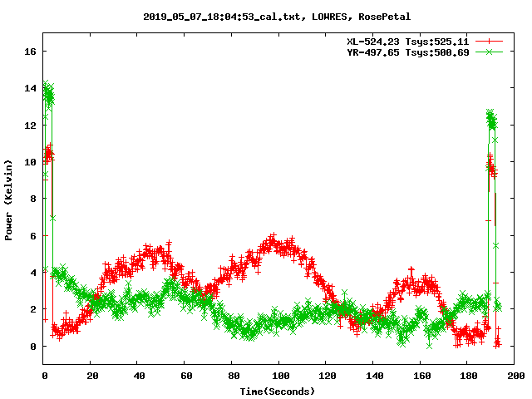Screen dimensions: 532x399
Task: Click the x-axis tick label 20
Action: (92, 376)
